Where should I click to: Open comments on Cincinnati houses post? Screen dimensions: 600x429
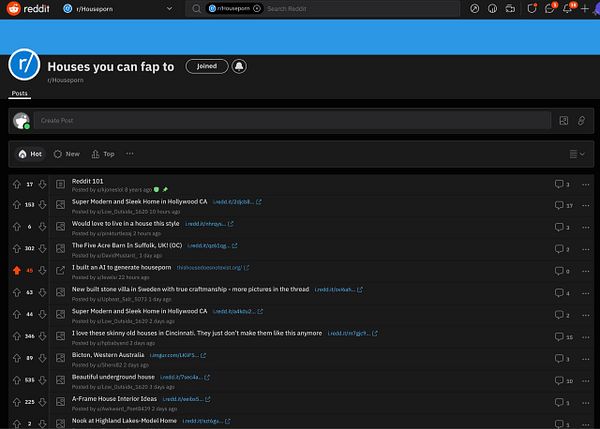coord(564,337)
